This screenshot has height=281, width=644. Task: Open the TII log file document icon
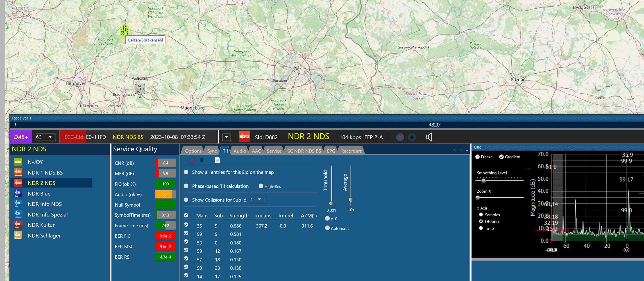point(218,160)
